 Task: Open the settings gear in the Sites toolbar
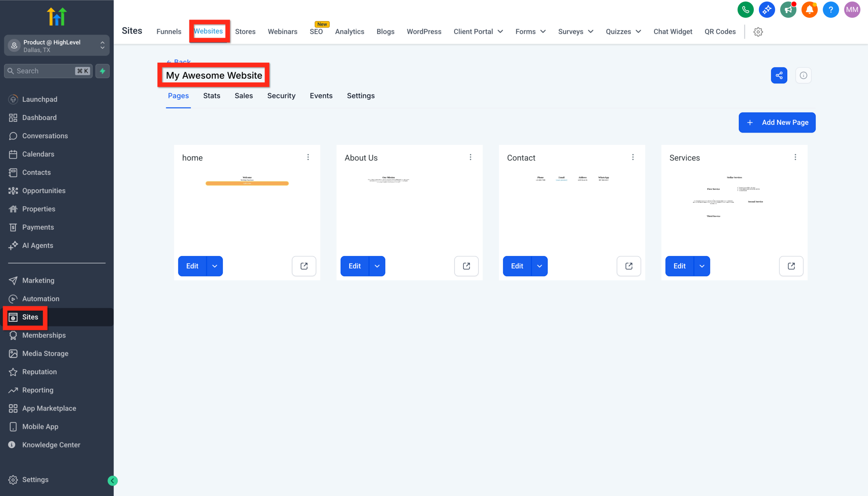758,32
